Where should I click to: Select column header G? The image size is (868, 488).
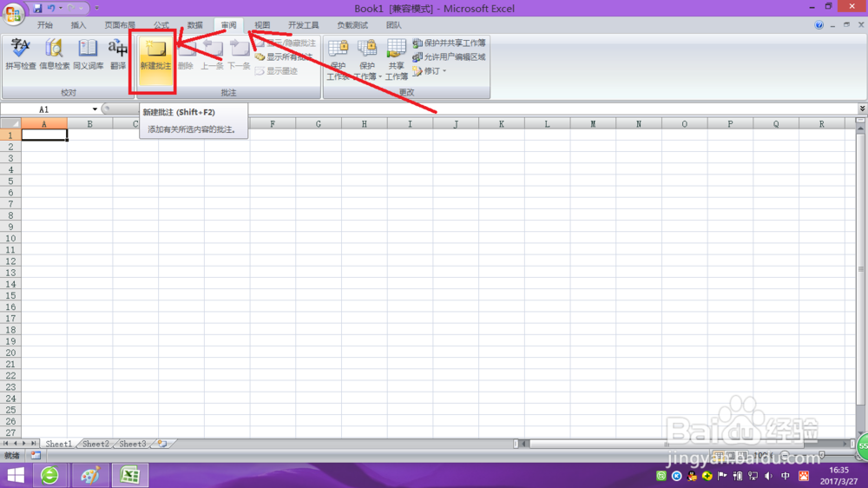pyautogui.click(x=319, y=123)
